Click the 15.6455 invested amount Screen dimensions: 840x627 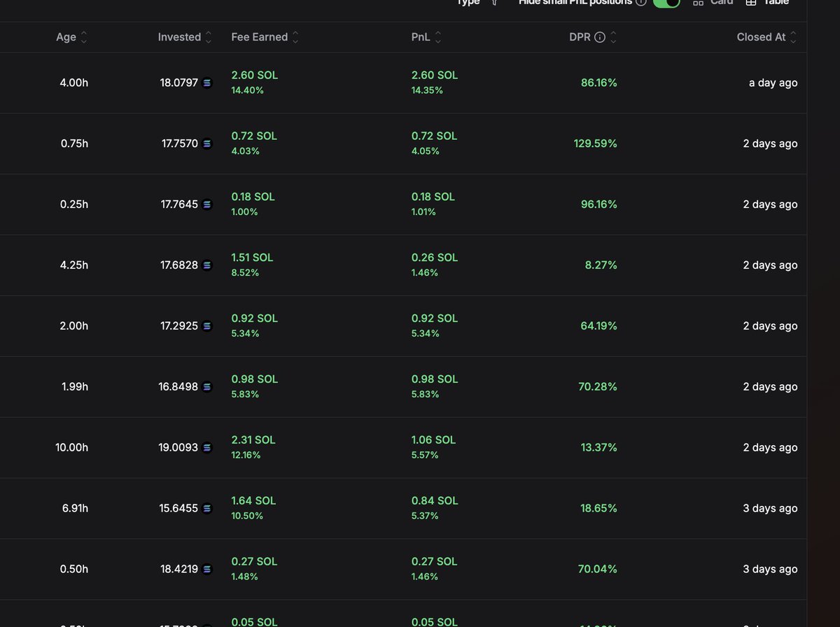178,509
